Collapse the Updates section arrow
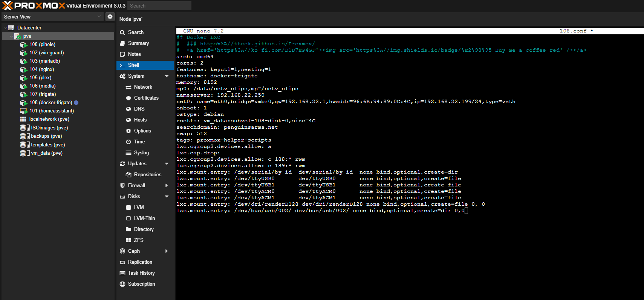Viewport: 644px width, 300px height. (167, 164)
